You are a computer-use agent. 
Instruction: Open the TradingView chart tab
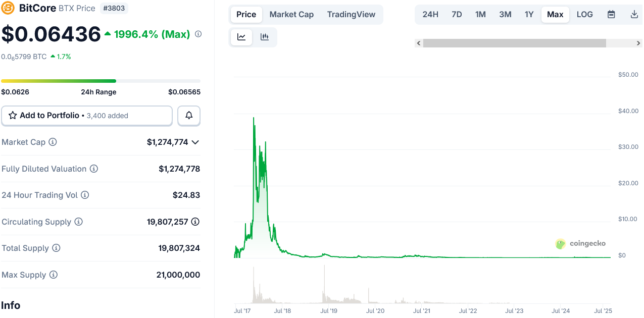[351, 15]
